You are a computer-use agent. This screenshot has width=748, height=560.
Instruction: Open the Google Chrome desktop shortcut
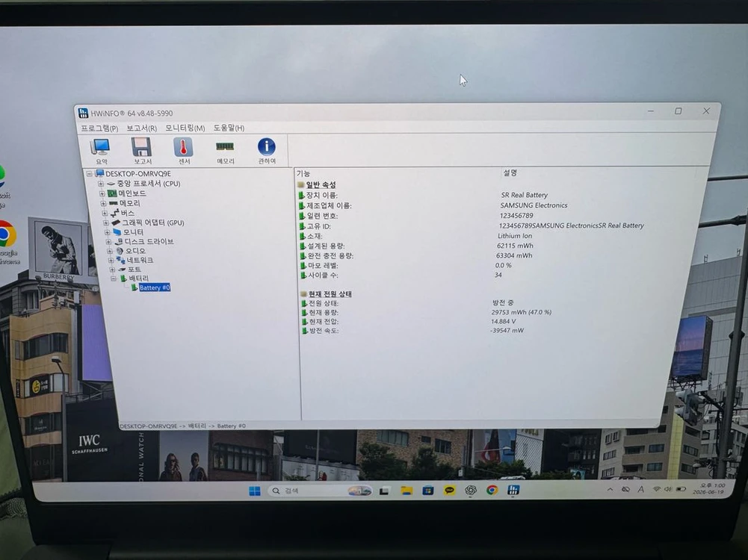[6, 242]
